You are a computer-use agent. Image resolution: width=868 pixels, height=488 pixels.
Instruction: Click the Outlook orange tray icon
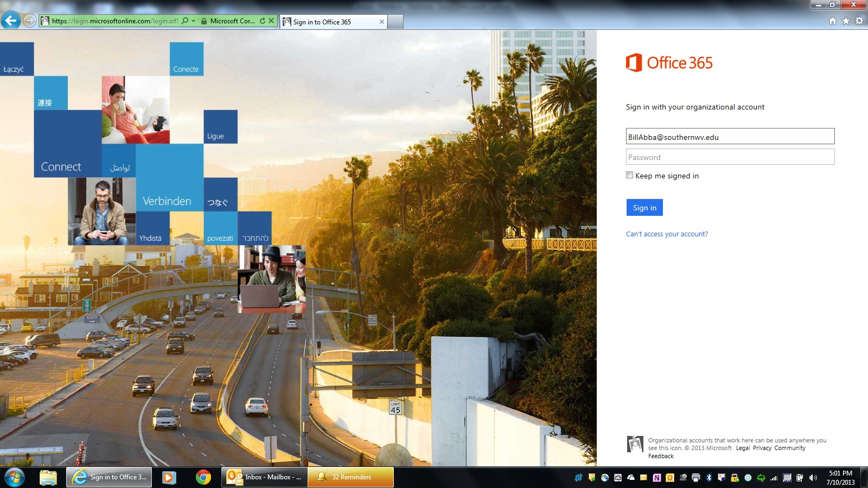pos(670,478)
